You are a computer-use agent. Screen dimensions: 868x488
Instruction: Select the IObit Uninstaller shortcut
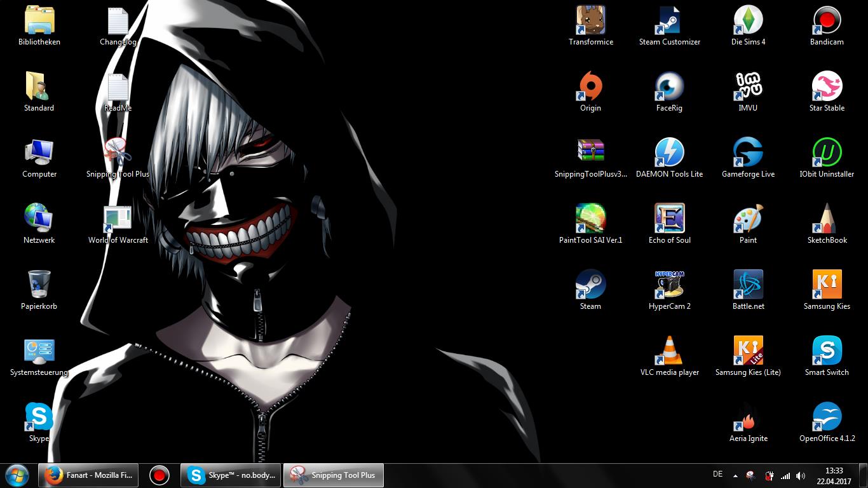827,158
